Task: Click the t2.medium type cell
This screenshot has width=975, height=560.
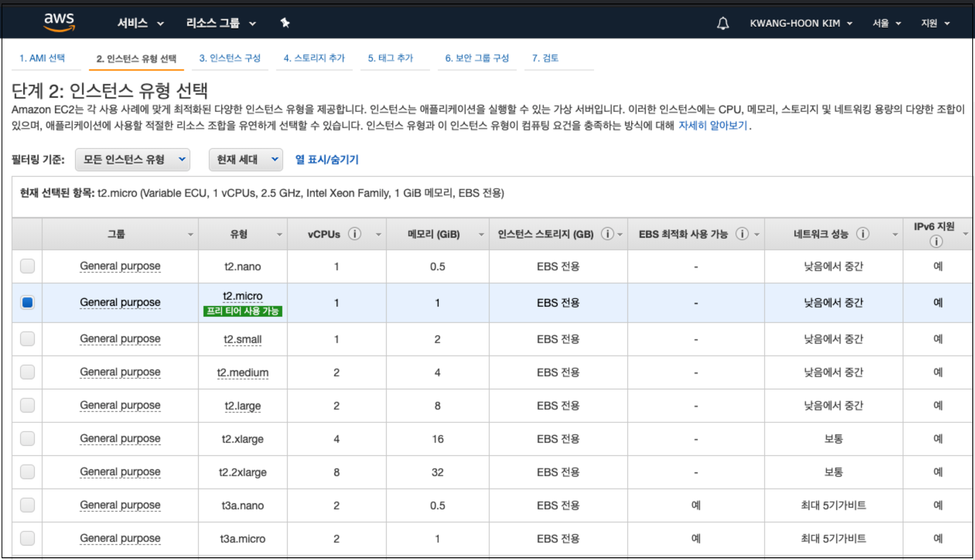Action: [x=242, y=372]
